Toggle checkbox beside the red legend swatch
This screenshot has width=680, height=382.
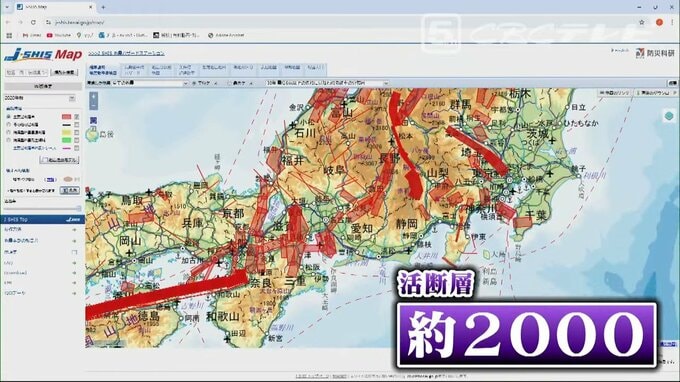coord(77,117)
